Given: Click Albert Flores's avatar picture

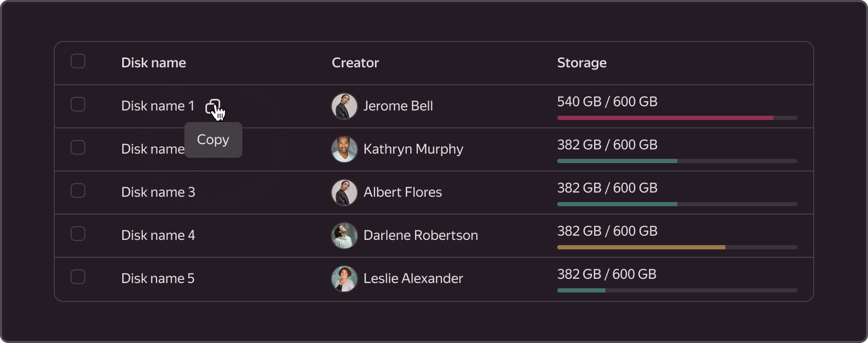Looking at the screenshot, I should point(344,193).
